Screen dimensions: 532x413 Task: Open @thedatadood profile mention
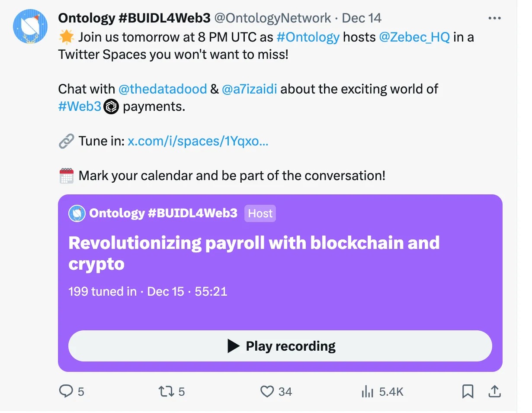click(163, 89)
